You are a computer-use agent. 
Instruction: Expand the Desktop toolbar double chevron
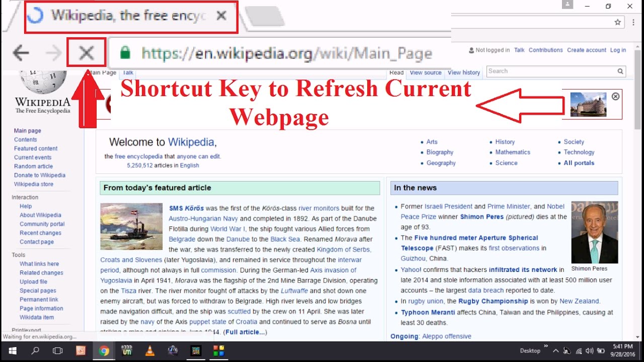[546, 347]
